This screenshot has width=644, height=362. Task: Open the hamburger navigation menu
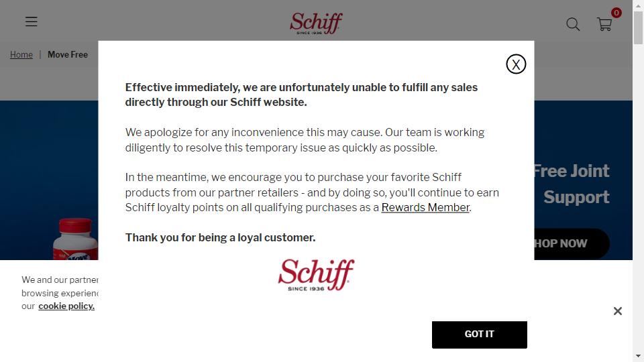click(x=32, y=21)
